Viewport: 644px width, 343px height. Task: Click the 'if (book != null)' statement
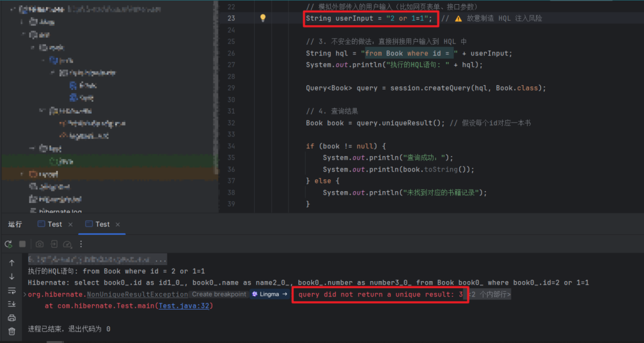point(346,146)
